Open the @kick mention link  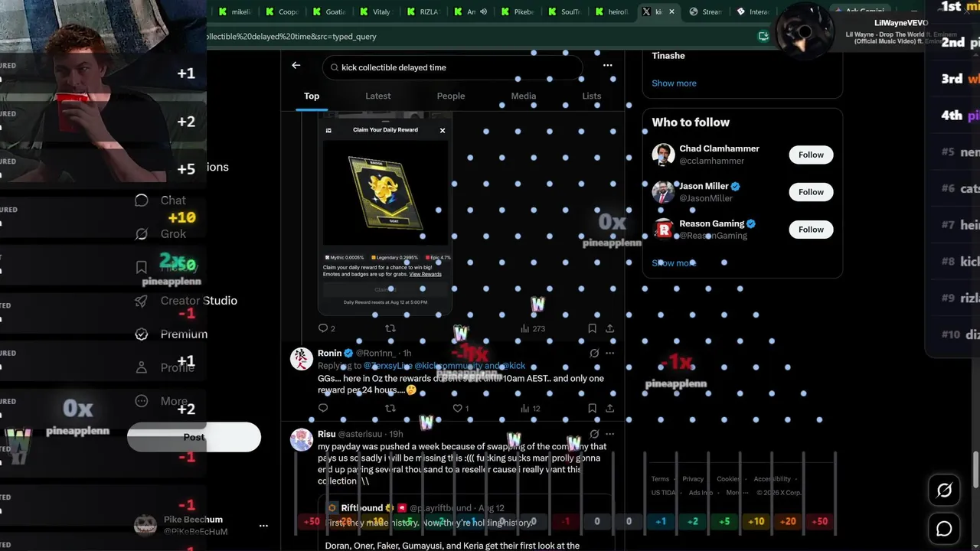pyautogui.click(x=514, y=366)
